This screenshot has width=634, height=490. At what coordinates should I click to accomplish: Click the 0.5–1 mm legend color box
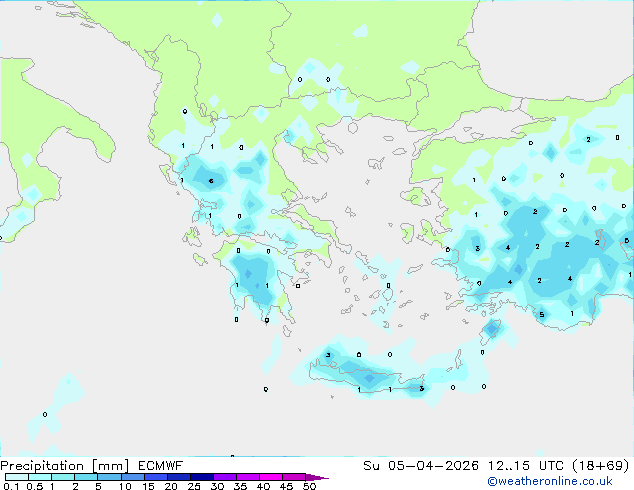[40, 477]
